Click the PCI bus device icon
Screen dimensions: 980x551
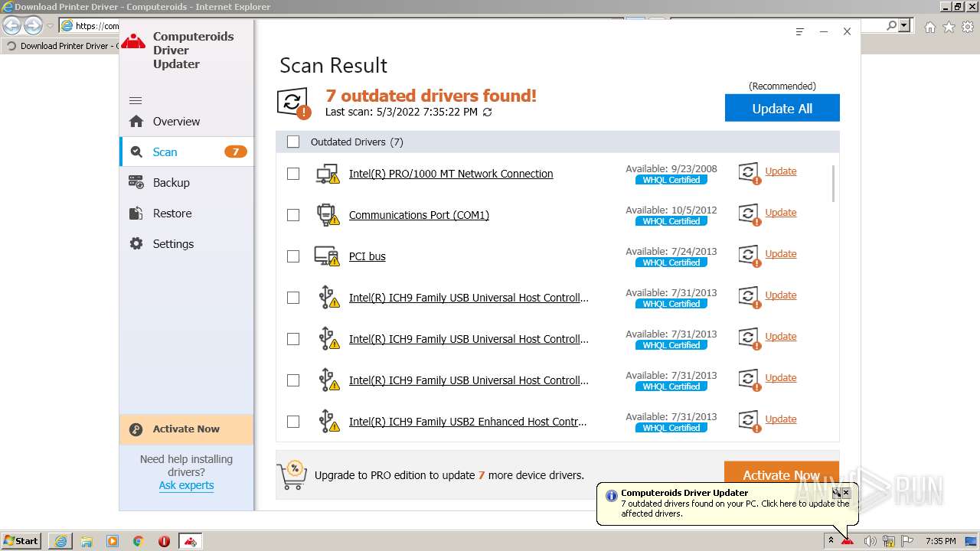[328, 256]
